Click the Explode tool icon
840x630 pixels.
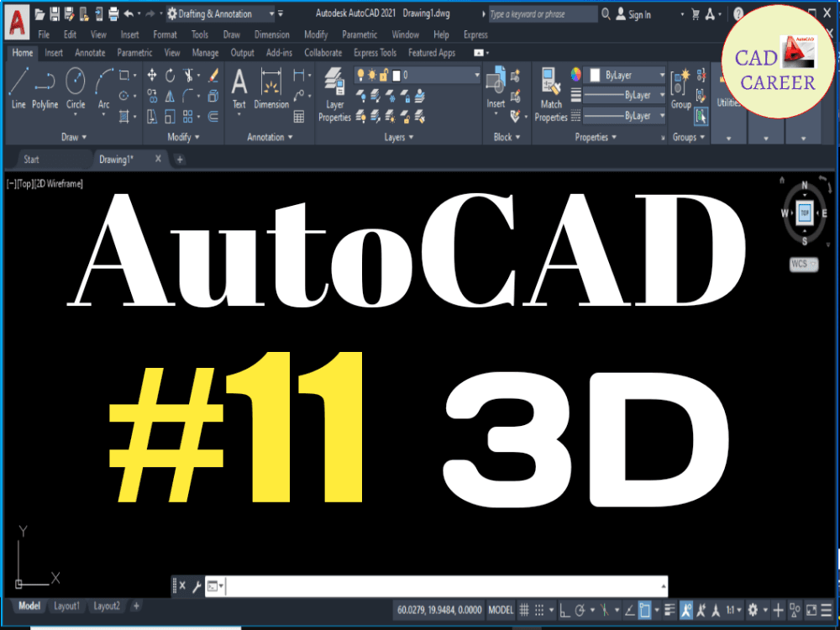[213, 96]
